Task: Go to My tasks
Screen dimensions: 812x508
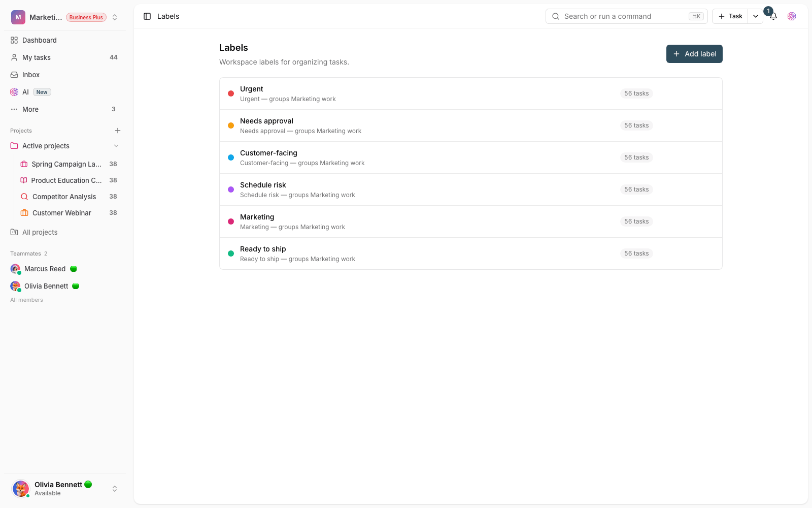Action: click(x=65, y=57)
